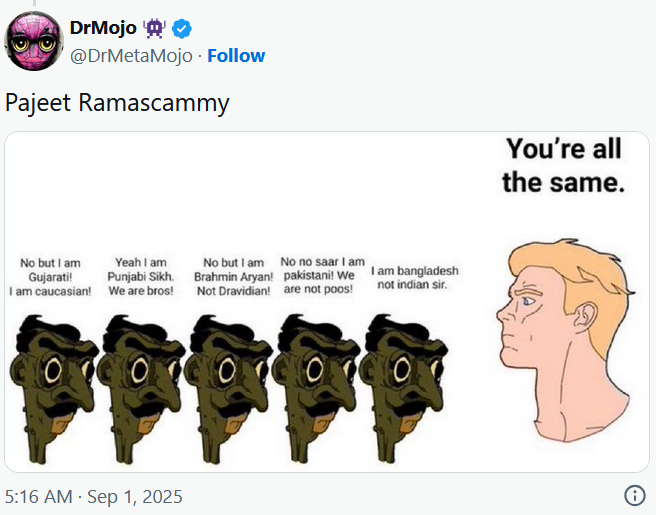The image size is (656, 515).
Task: Click the text mentioning Punjabi Sikh
Action: (x=140, y=277)
